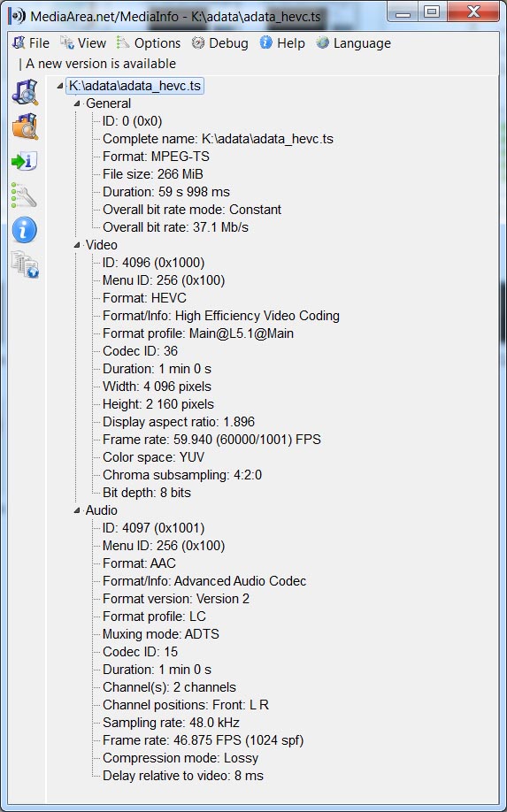Open the File menu
Image resolution: width=507 pixels, height=812 pixels.
click(x=31, y=43)
